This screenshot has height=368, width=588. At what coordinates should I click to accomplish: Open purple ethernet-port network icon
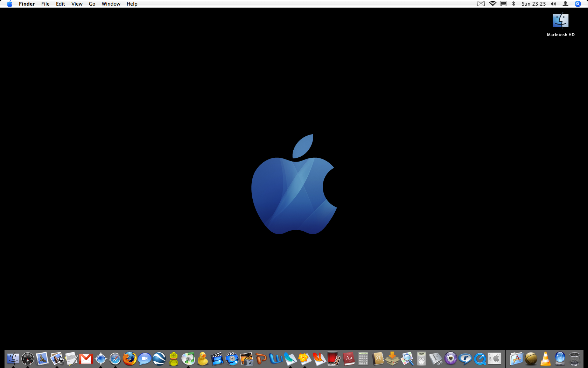click(450, 359)
